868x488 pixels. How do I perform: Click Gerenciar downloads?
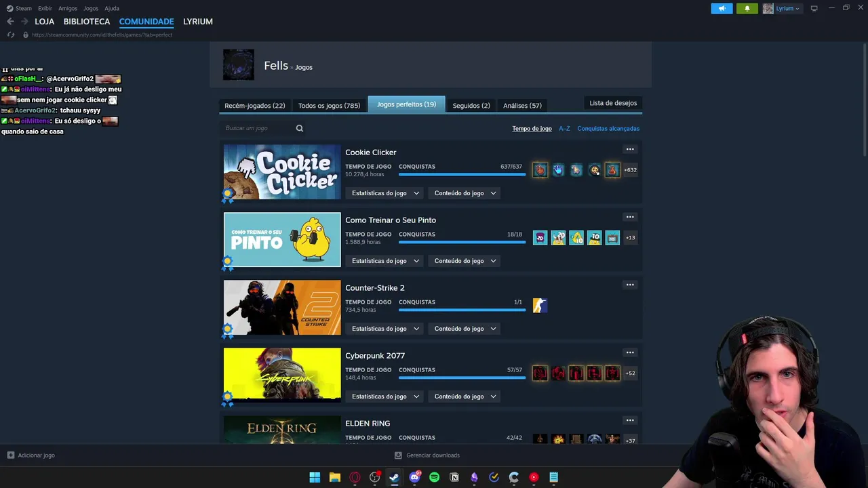tap(427, 455)
